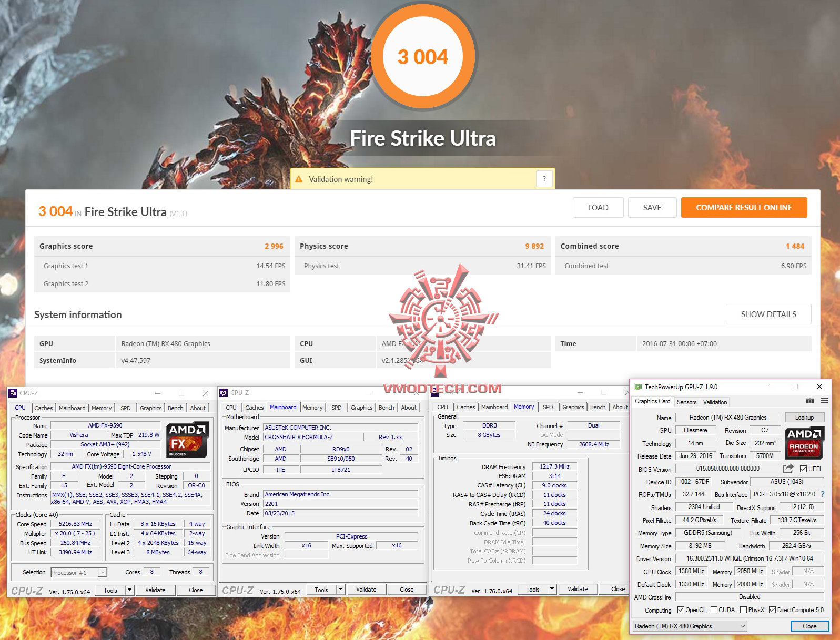Click the AMD Radeon Graphics logo in GPU-Z
The height and width of the screenshot is (640, 840).
[x=804, y=442]
